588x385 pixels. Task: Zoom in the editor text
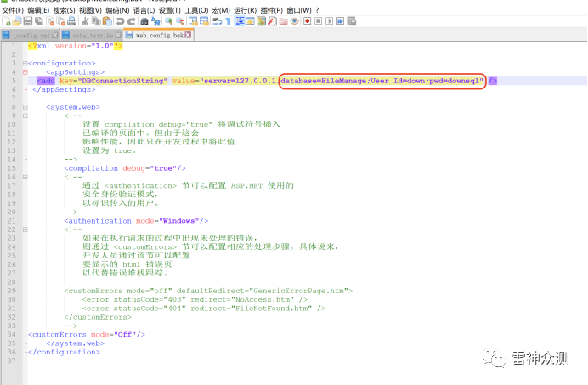169,21
